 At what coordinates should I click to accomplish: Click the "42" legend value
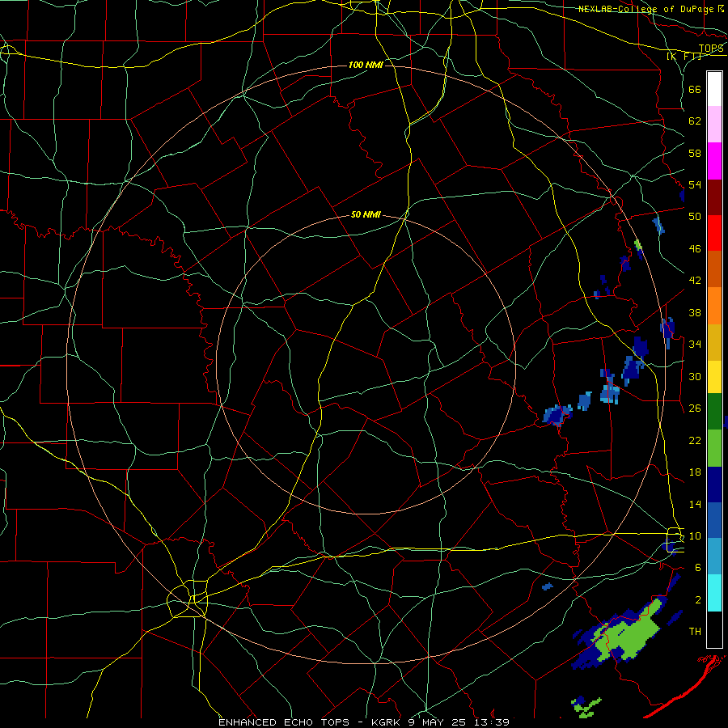(x=695, y=280)
